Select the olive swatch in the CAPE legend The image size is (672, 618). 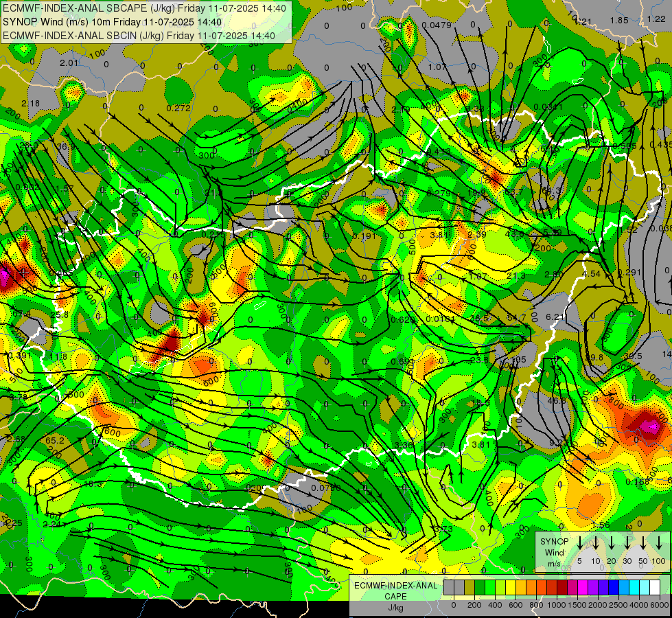[x=470, y=587]
